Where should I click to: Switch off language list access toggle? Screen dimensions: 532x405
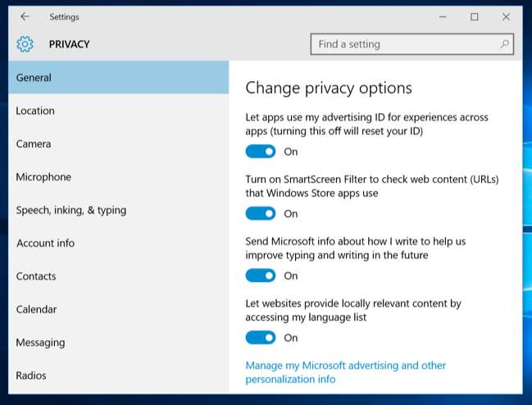261,338
